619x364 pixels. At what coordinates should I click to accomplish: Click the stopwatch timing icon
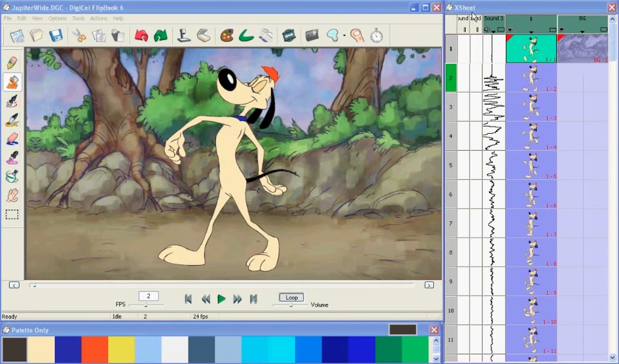pos(376,36)
